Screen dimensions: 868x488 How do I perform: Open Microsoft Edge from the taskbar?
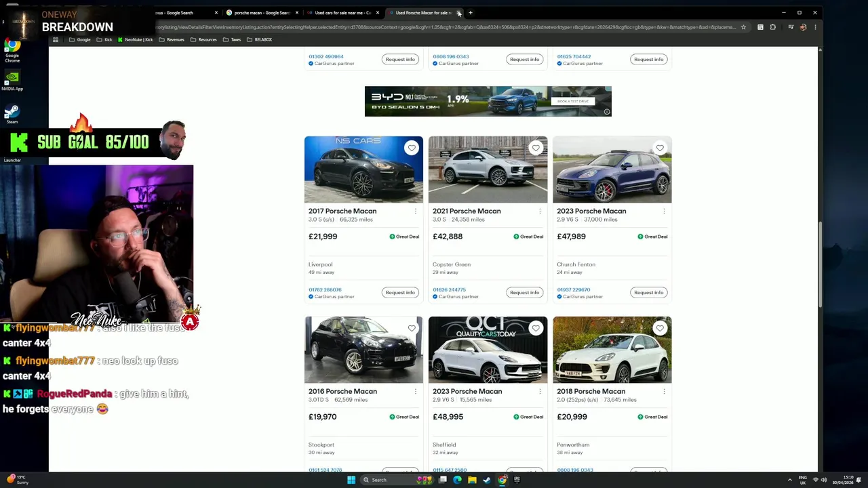click(x=457, y=480)
